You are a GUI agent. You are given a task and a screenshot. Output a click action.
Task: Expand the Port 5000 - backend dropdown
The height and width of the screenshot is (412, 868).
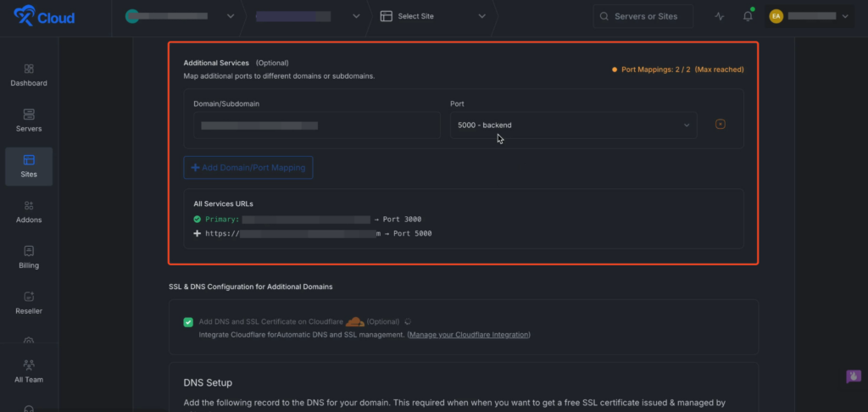[573, 125]
